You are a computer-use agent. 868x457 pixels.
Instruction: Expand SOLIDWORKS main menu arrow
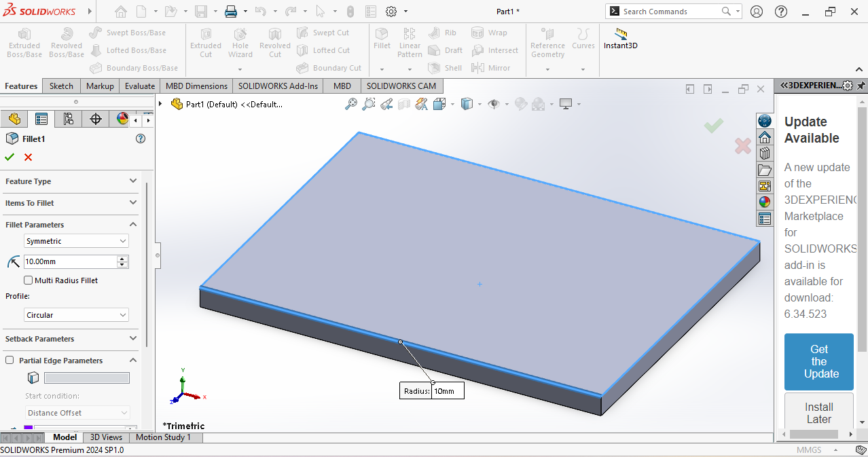pyautogui.click(x=91, y=12)
